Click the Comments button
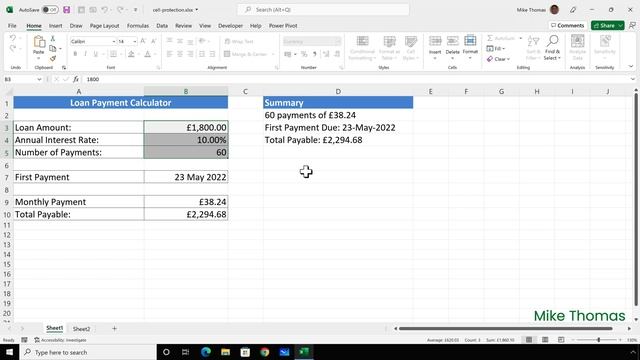640x360 pixels. (x=568, y=25)
